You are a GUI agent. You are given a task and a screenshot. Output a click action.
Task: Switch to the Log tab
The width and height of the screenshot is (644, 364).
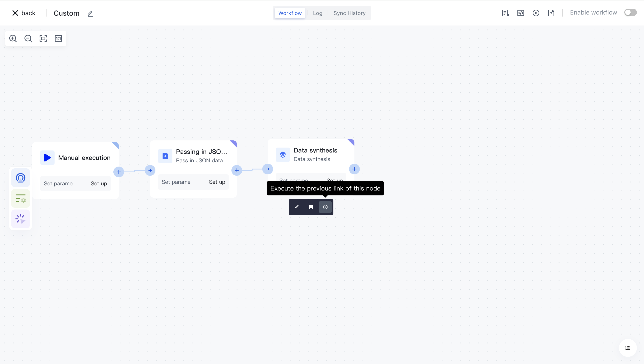[318, 13]
